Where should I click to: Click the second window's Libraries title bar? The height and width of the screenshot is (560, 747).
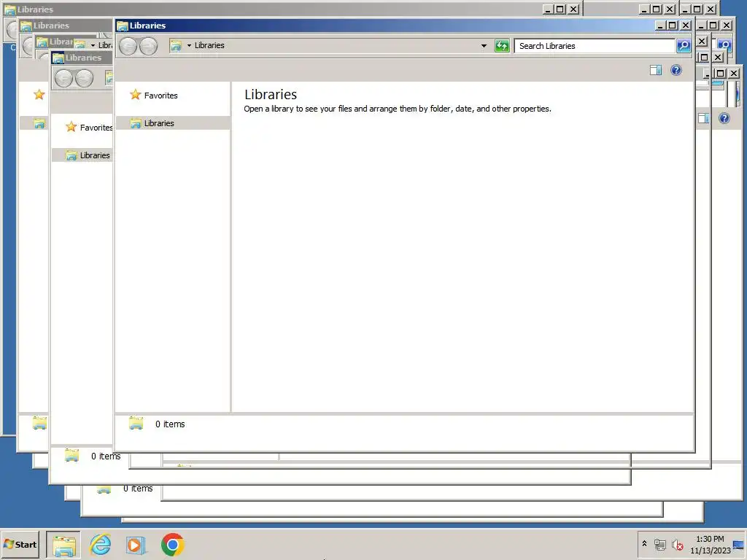coord(83,58)
